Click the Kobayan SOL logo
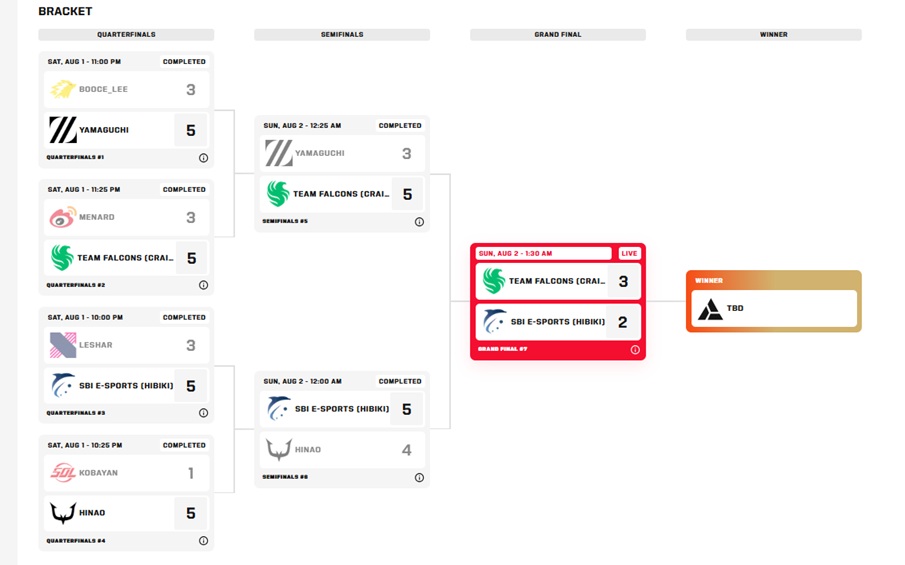Screen dimensions: 905x565 tap(63, 473)
